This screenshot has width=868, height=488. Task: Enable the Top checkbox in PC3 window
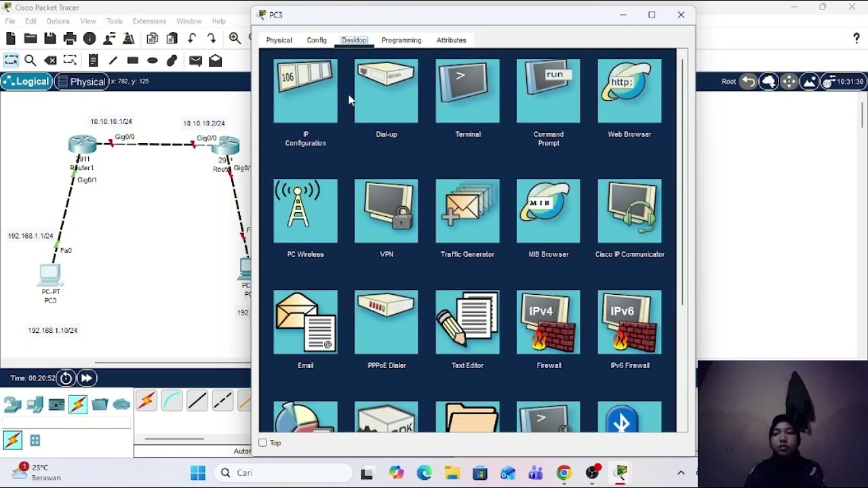tap(263, 443)
